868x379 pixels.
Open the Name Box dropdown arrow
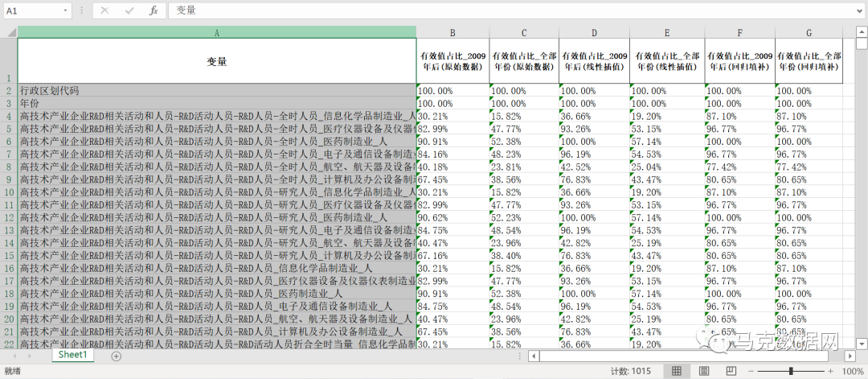click(67, 10)
